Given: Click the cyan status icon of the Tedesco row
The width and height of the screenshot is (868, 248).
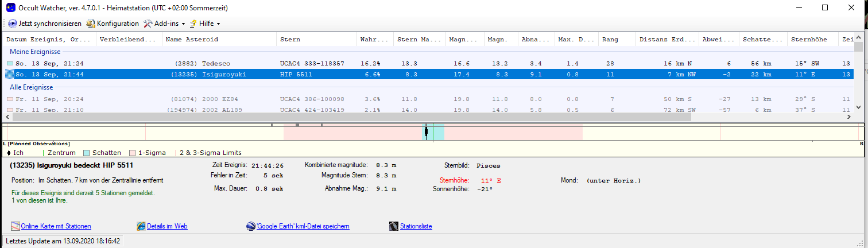Looking at the screenshot, I should tap(10, 64).
